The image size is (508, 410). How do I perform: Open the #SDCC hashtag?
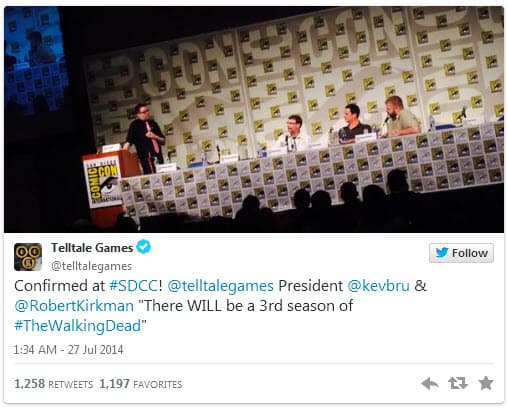click(x=133, y=286)
